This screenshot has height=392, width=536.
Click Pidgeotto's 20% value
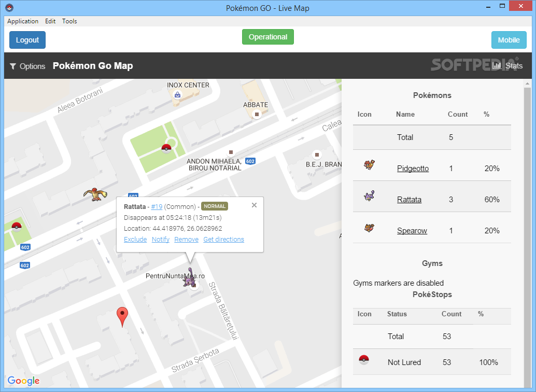click(492, 169)
